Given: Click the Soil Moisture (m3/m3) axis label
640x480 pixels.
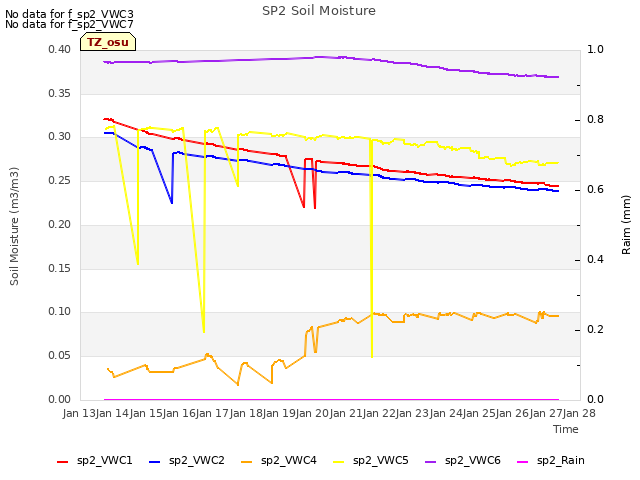Looking at the screenshot, I should coord(14,226).
